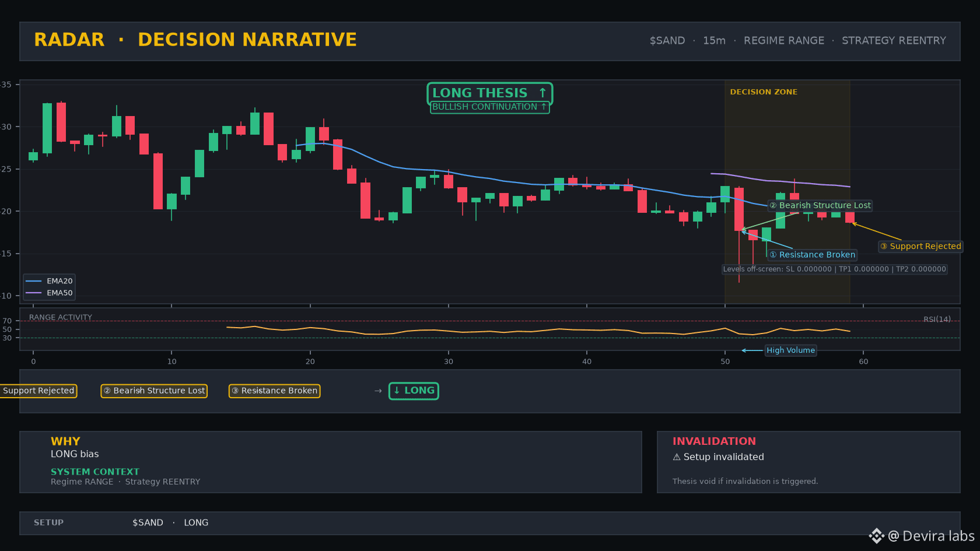Click the Levels off-screen SL TP1 TP2 text
Image resolution: width=980 pixels, height=551 pixels.
[x=834, y=269]
